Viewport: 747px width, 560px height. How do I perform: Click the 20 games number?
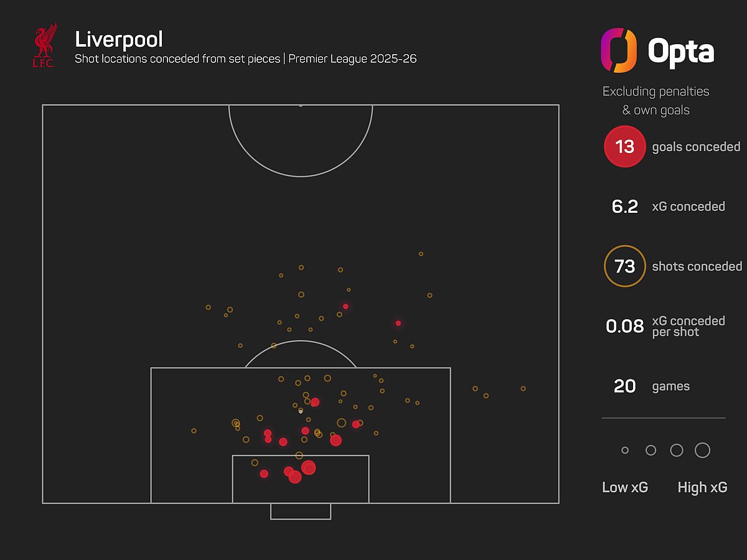click(x=624, y=386)
